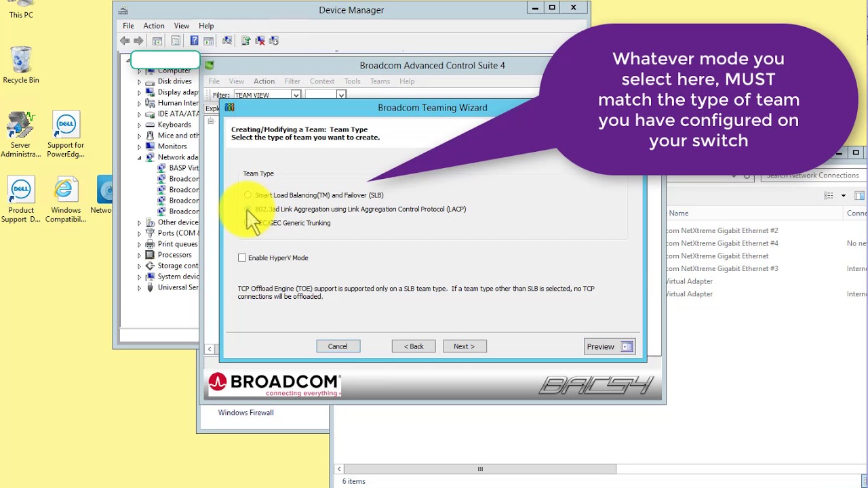This screenshot has width=868, height=488.
Task: Click Scan for hardware changes icon
Action: (x=227, y=41)
